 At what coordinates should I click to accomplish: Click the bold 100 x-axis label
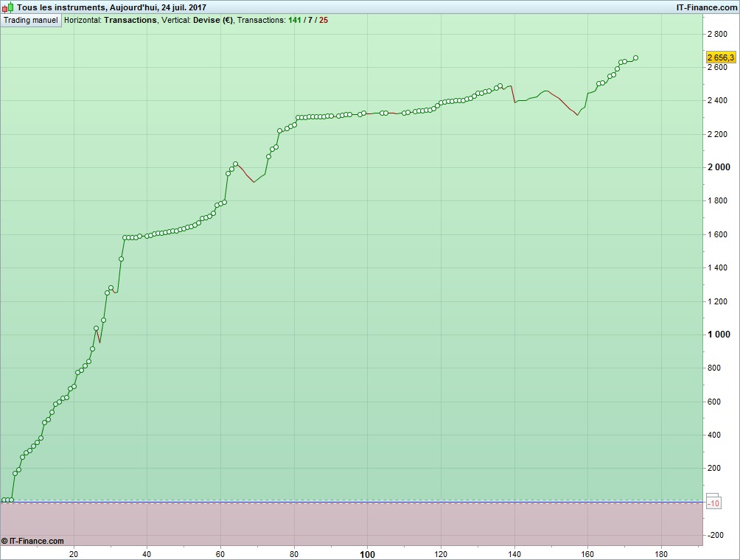pos(367,554)
